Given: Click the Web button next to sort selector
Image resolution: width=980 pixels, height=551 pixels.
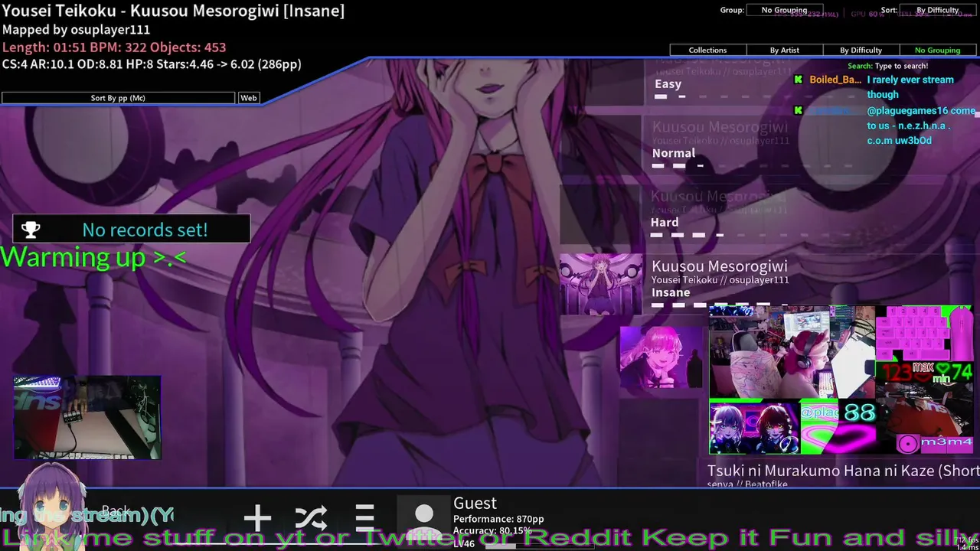Looking at the screenshot, I should (x=249, y=98).
